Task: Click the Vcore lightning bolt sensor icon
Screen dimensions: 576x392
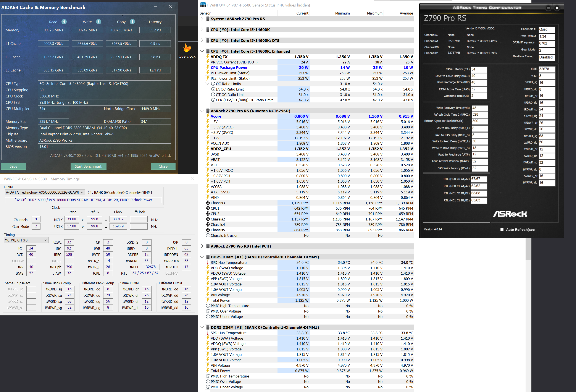Action: (208, 116)
